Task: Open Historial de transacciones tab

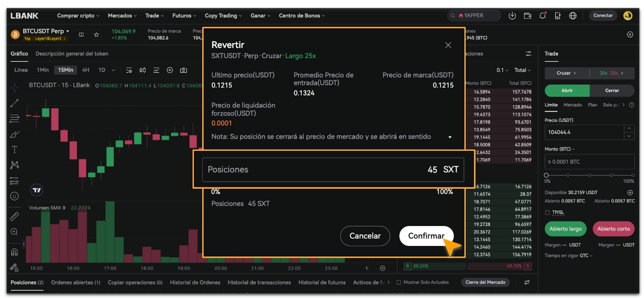Action: pos(259,283)
